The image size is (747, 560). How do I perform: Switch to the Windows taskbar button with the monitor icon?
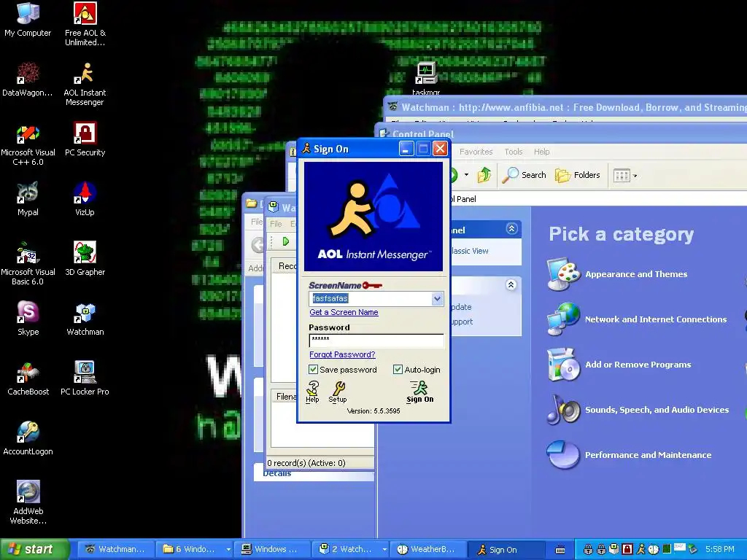click(273, 549)
